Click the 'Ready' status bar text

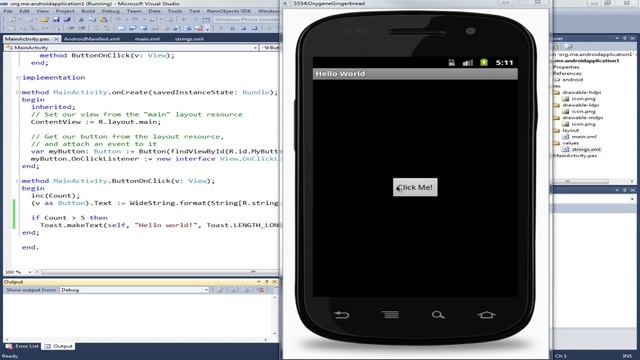(x=10, y=356)
